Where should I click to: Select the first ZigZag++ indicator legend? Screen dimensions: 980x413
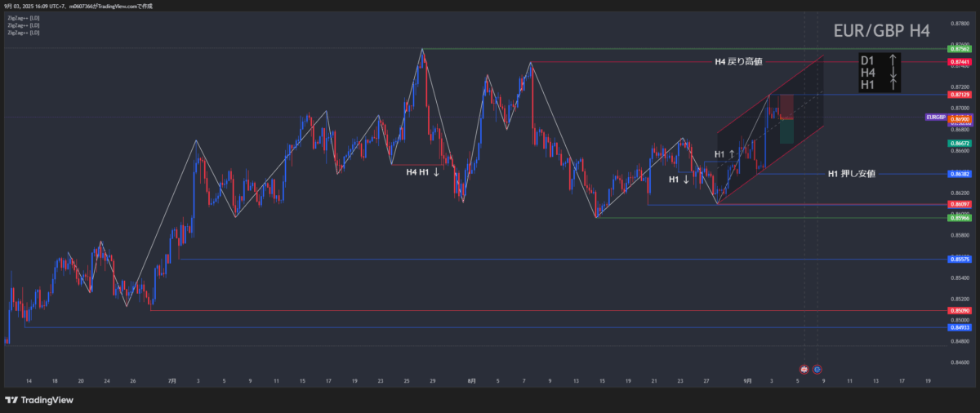pos(23,17)
